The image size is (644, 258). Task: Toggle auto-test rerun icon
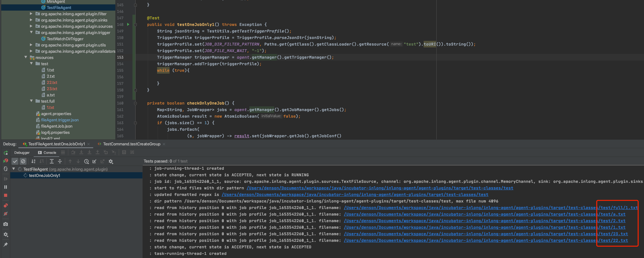pyautogui.click(x=6, y=169)
